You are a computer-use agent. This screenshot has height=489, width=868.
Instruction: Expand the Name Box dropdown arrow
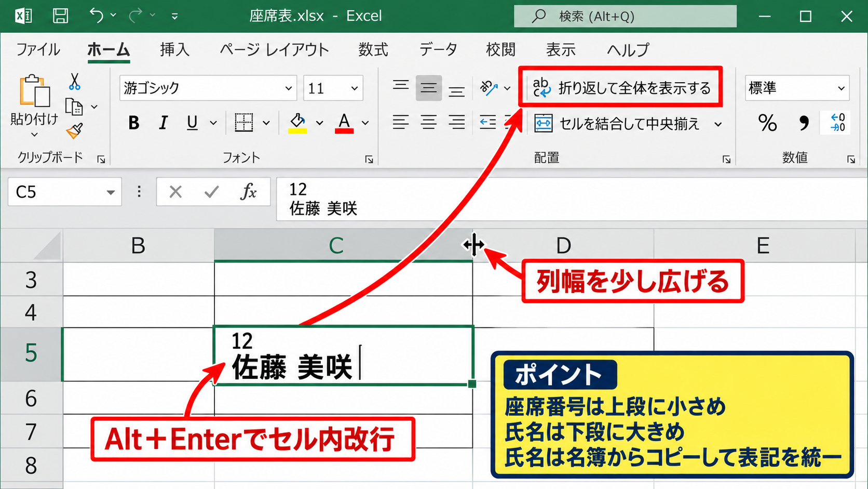point(111,192)
